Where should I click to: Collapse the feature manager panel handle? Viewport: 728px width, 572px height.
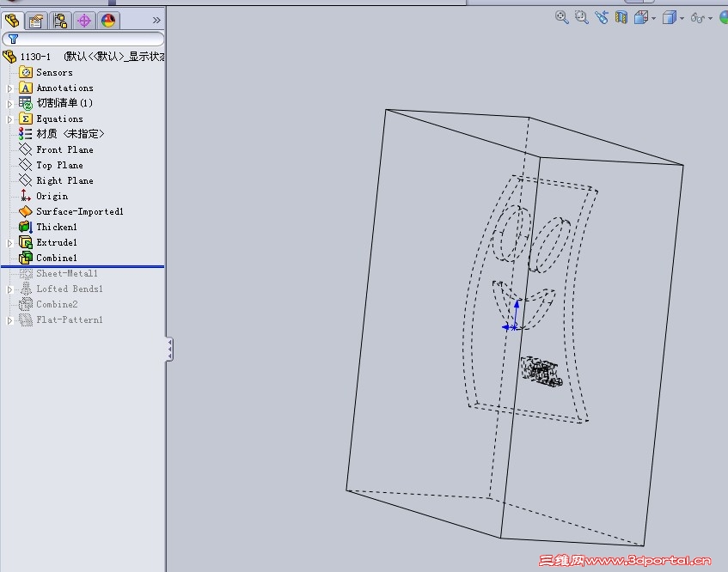pos(169,349)
